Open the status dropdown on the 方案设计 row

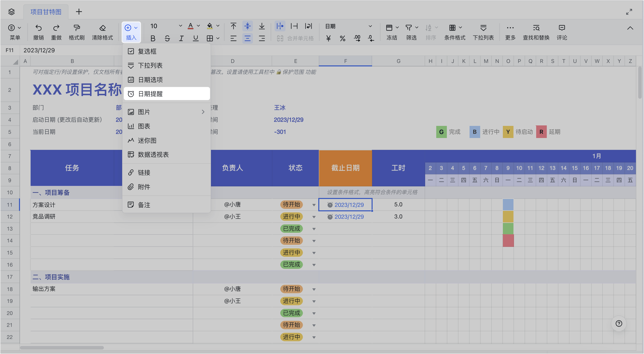pos(314,204)
